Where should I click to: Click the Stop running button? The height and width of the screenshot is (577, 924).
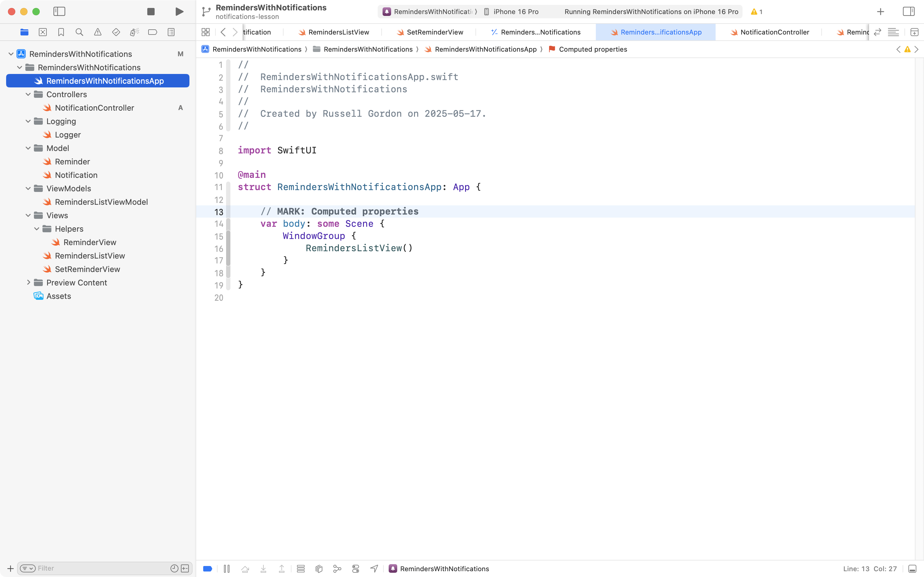point(151,11)
